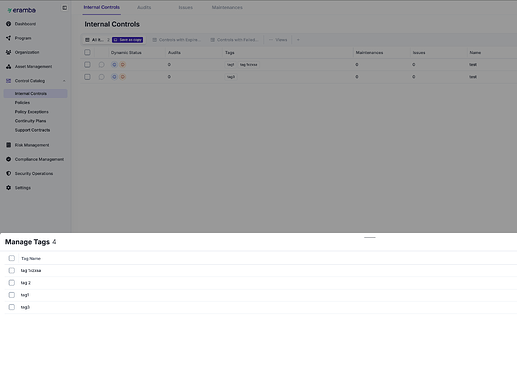This screenshot has width=517, height=374.
Task: Check the 'tag1' checkbox
Action: 12,295
